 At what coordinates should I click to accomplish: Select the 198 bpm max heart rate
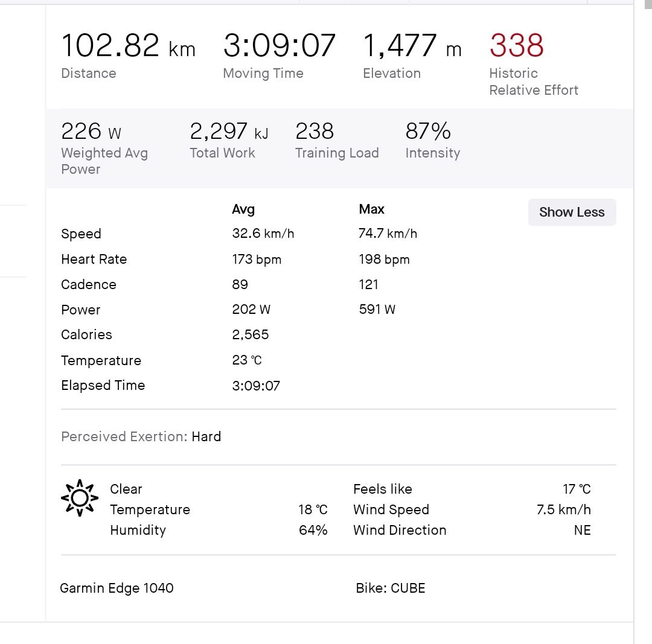(x=384, y=260)
